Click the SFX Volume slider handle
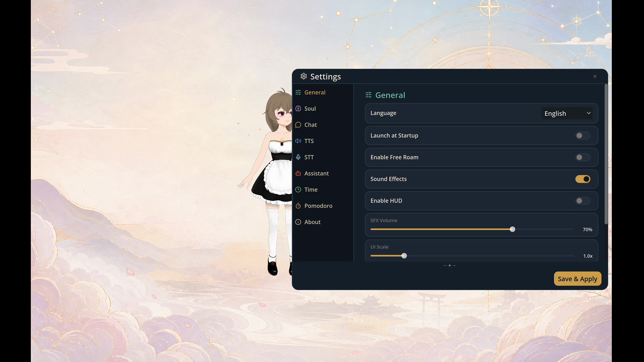 coord(512,229)
